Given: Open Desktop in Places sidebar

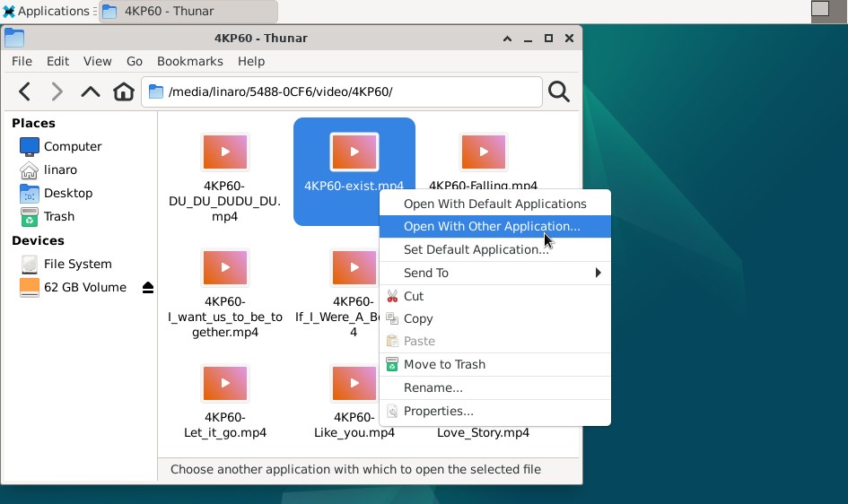Looking at the screenshot, I should [x=68, y=193].
